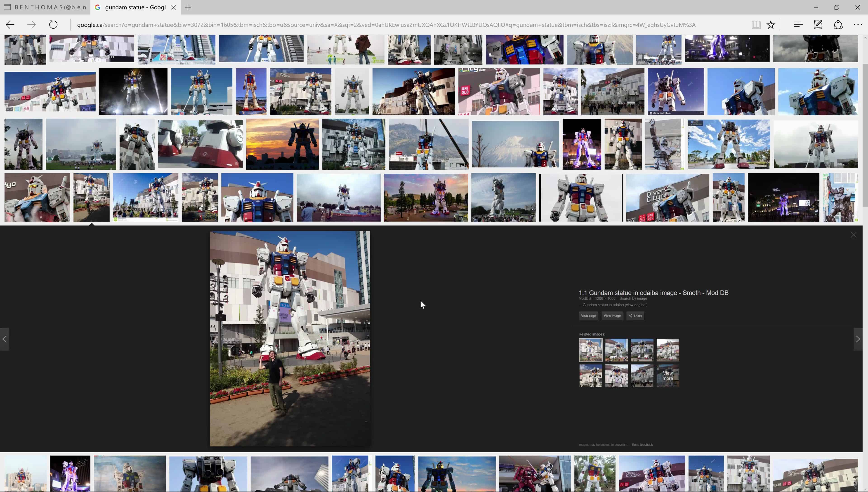This screenshot has height=492, width=868.
Task: Open the night spotlight Gundam thumbnail
Action: click(x=133, y=91)
